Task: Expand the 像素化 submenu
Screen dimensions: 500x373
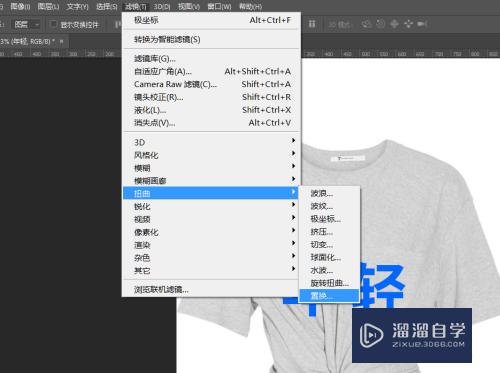Action: (x=212, y=232)
